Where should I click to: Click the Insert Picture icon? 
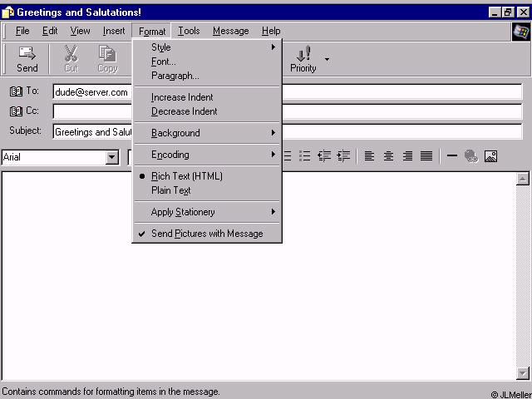[490, 155]
